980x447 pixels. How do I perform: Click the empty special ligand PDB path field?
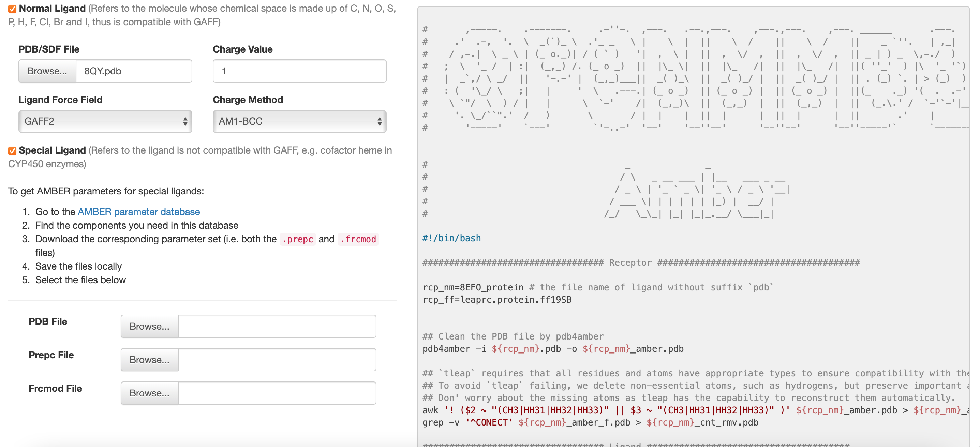277,326
